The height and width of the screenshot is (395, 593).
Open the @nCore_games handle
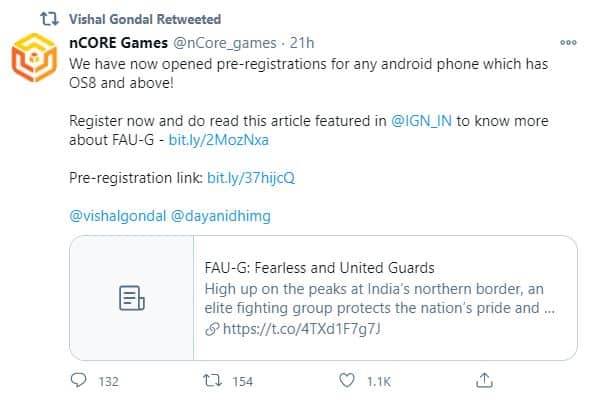[x=225, y=43]
